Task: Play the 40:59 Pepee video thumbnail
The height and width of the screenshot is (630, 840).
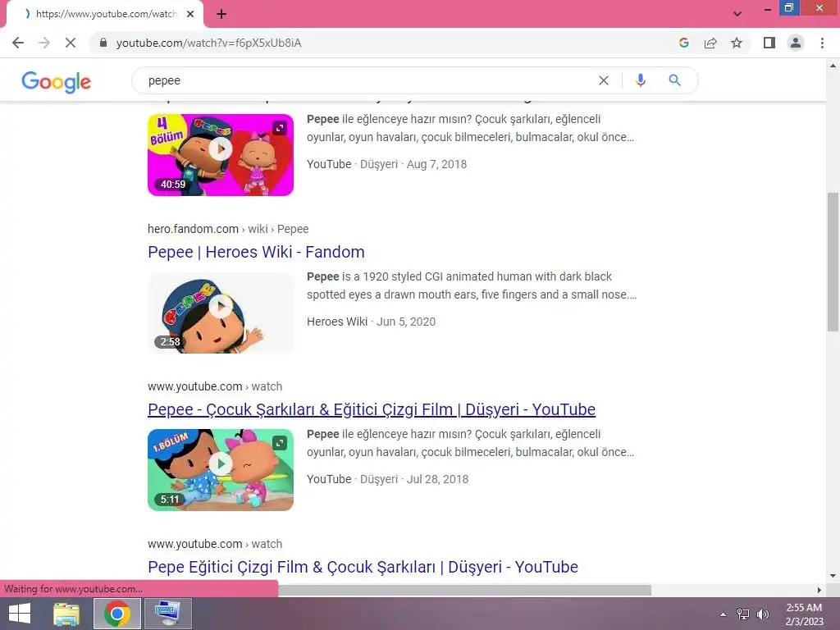Action: point(221,155)
